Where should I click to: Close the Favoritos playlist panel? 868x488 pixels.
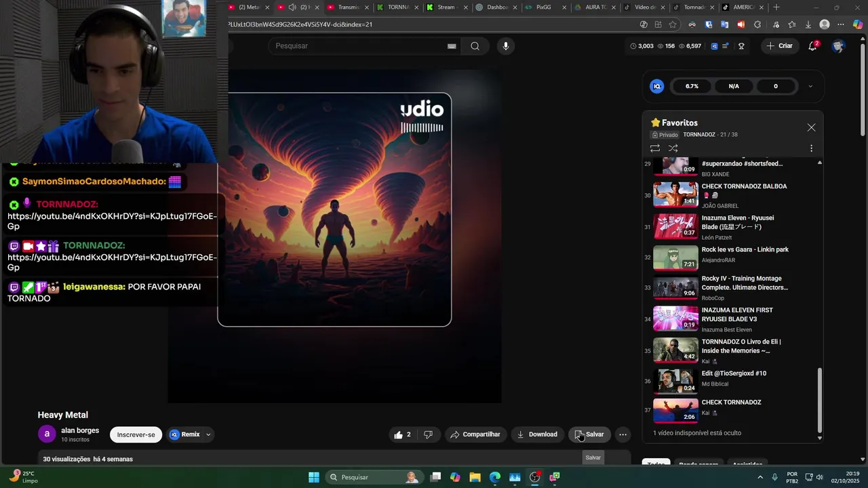(811, 127)
